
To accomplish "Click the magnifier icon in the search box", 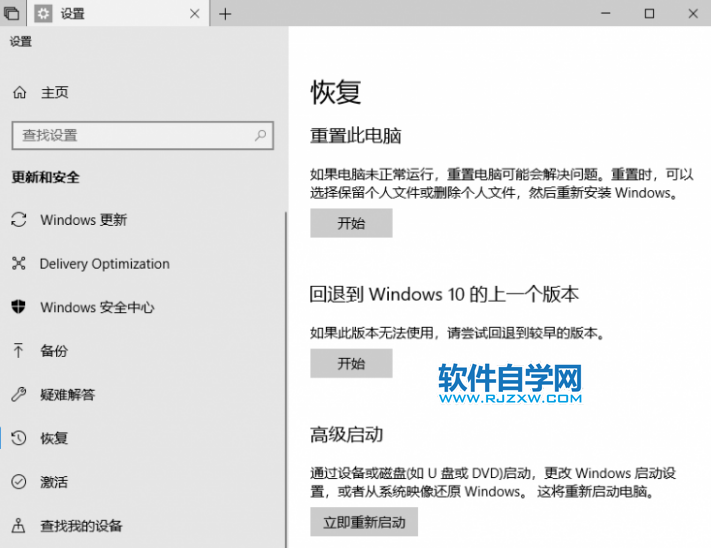I will tap(260, 135).
